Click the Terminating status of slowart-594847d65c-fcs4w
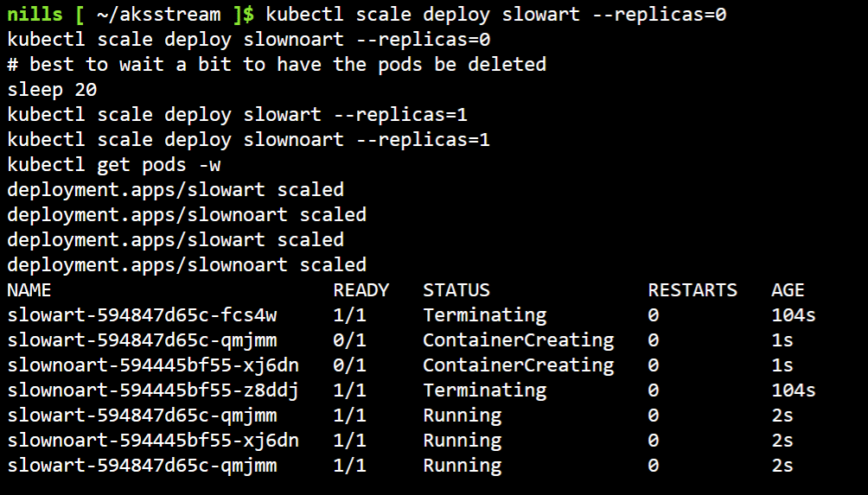 (x=485, y=315)
